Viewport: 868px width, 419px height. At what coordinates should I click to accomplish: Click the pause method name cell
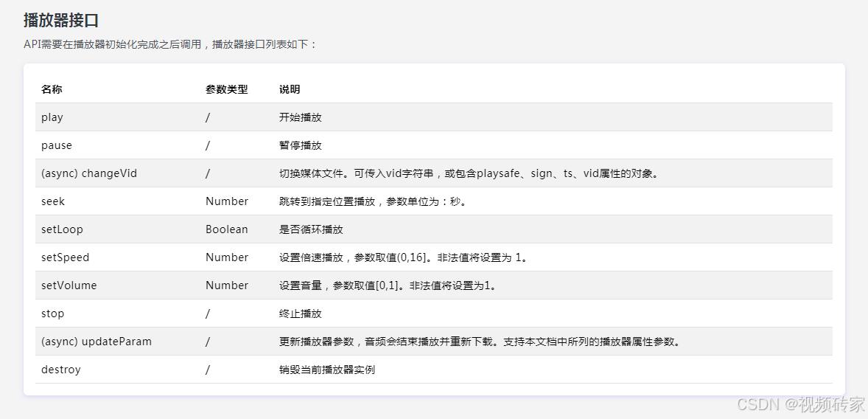point(57,145)
